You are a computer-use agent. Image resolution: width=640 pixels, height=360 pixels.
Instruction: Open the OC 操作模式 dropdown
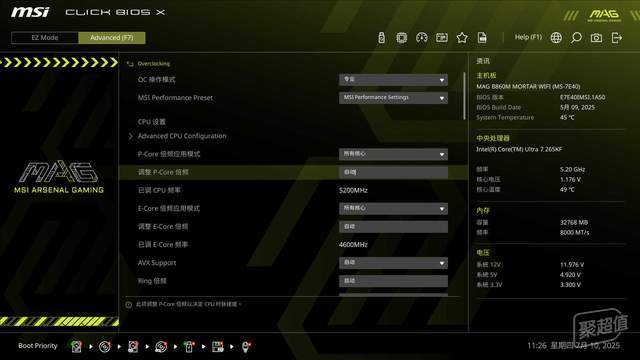point(393,80)
